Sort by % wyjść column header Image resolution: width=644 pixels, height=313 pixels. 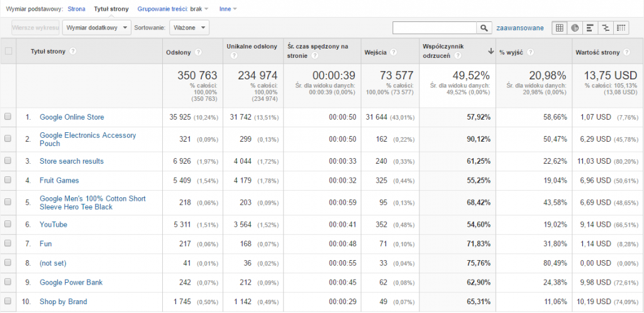pos(511,52)
